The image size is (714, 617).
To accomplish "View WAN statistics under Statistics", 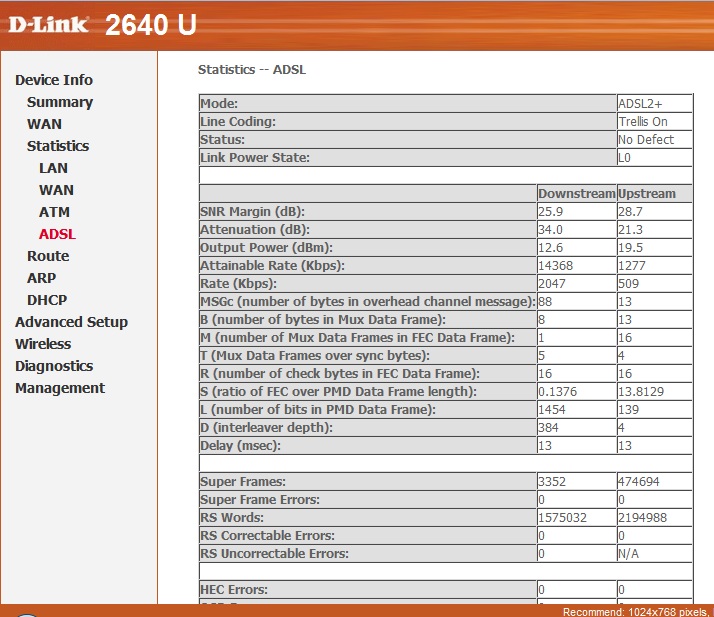I will (x=56, y=190).
